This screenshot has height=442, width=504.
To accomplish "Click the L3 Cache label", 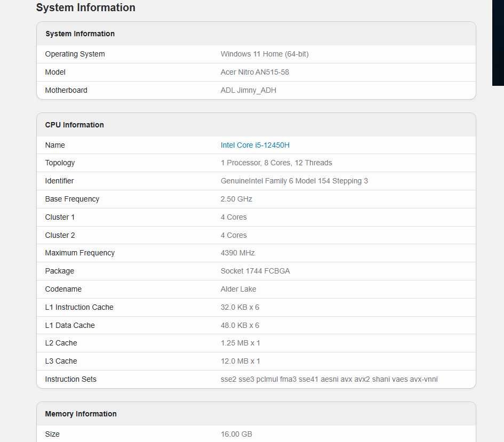I will [61, 361].
